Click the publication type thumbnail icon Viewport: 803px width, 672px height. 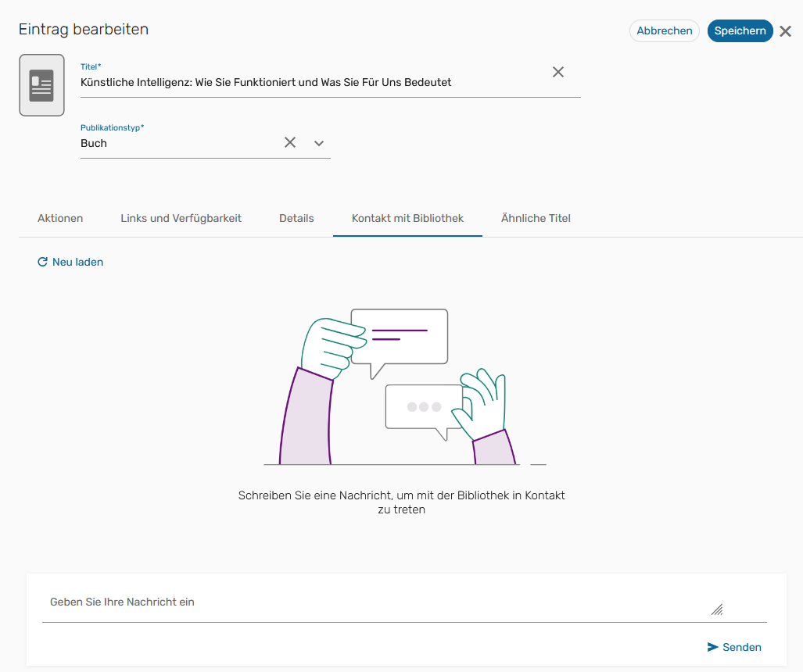(x=41, y=84)
